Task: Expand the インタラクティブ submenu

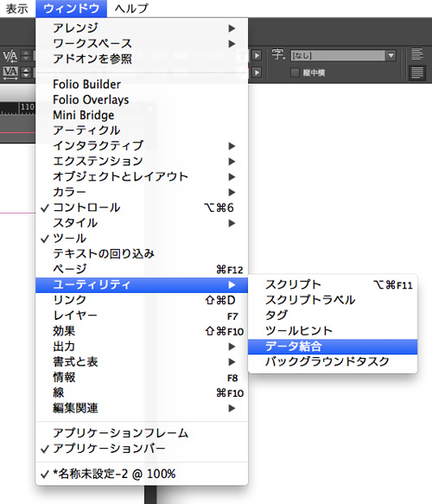Action: point(142,146)
